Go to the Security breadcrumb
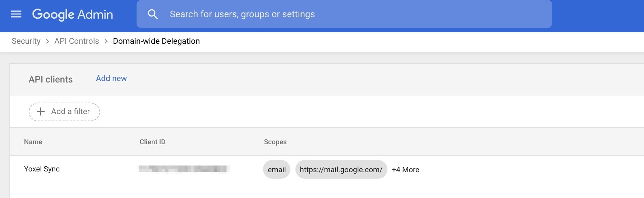The image size is (644, 198). click(x=26, y=41)
